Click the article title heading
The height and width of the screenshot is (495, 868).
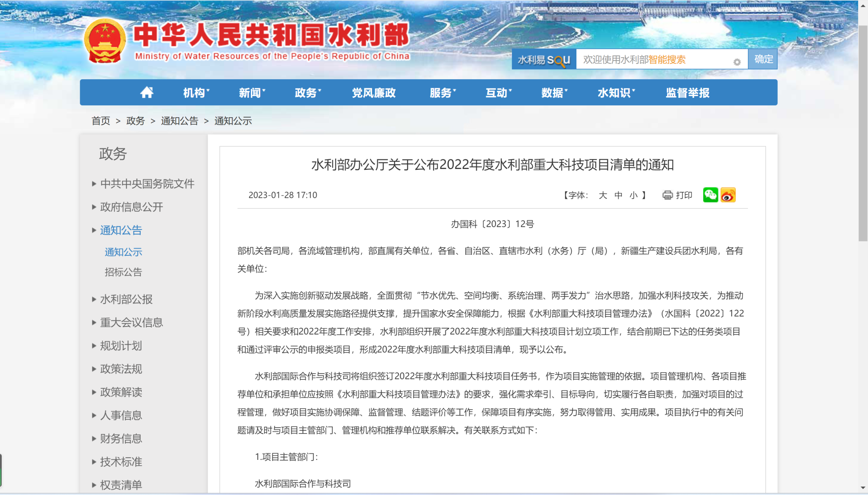[x=492, y=165]
